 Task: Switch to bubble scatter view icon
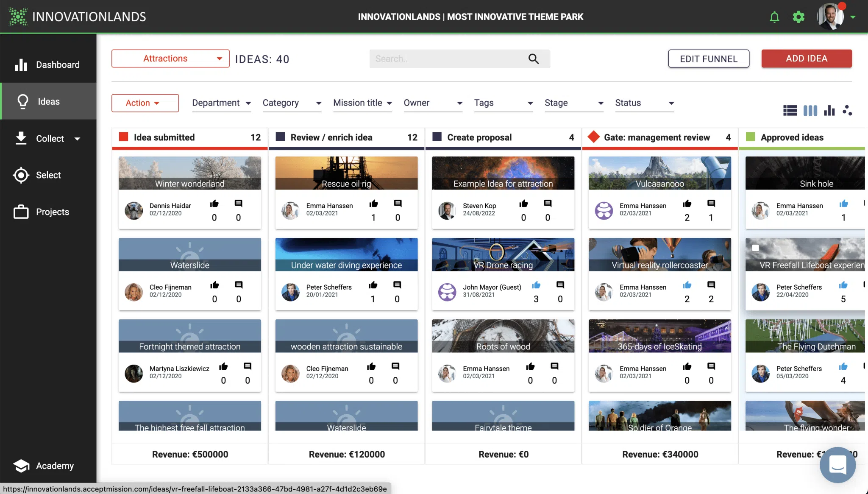click(x=847, y=110)
